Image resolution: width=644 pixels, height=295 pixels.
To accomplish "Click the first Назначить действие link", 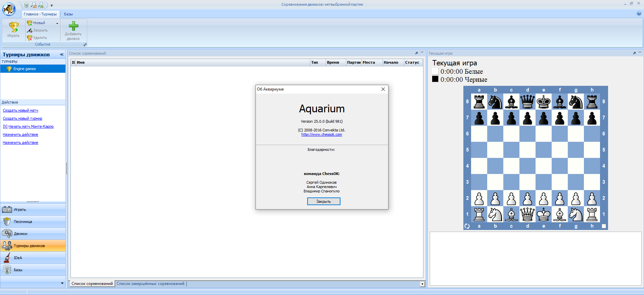I will pos(20,134).
